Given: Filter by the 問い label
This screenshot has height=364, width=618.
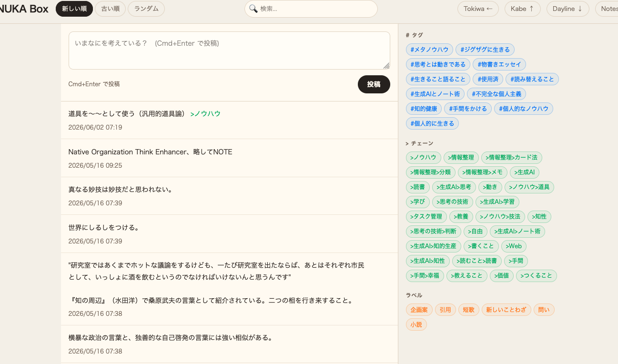Looking at the screenshot, I should 544,310.
